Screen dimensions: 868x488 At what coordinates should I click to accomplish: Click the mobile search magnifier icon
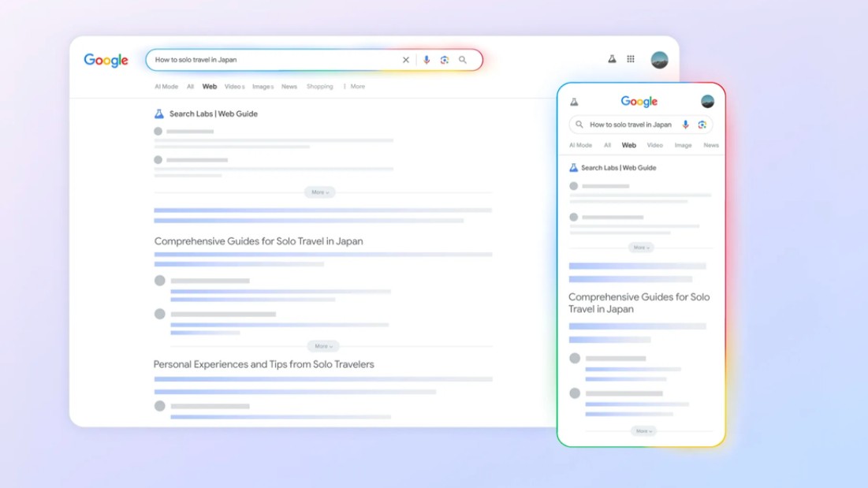pos(579,125)
